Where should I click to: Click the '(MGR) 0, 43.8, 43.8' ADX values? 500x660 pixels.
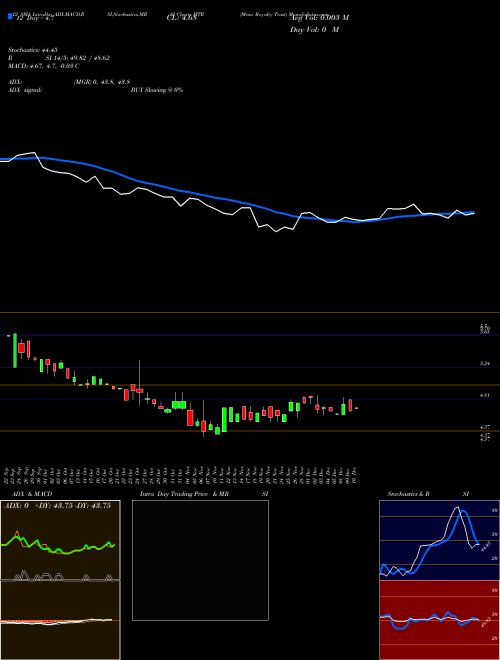[101, 82]
